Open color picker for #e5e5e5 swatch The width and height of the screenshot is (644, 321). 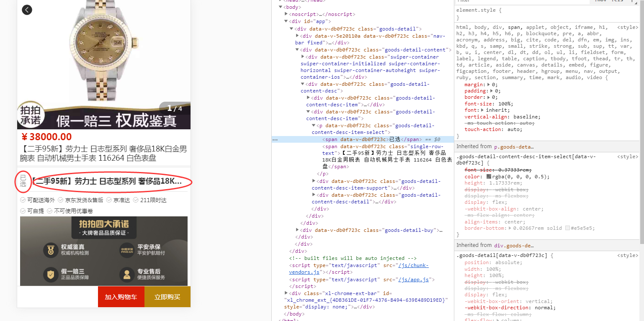coord(567,229)
